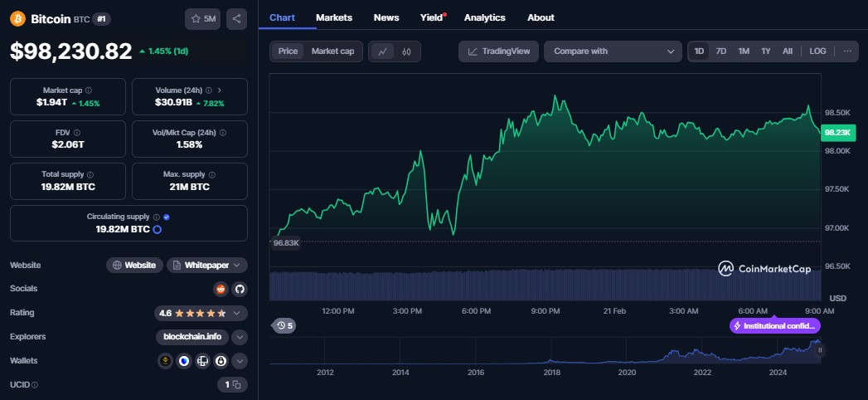
Task: Expand more Explorers list
Action: tap(239, 337)
